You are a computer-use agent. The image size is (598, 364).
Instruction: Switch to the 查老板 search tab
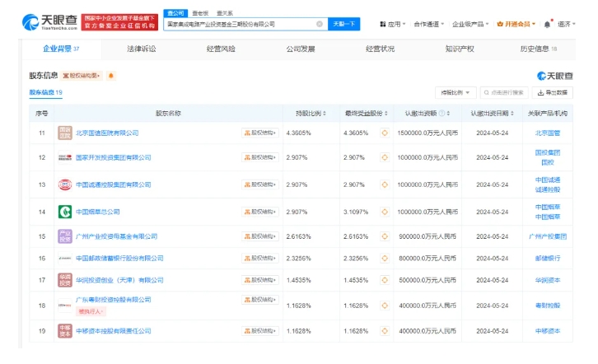[x=200, y=13]
